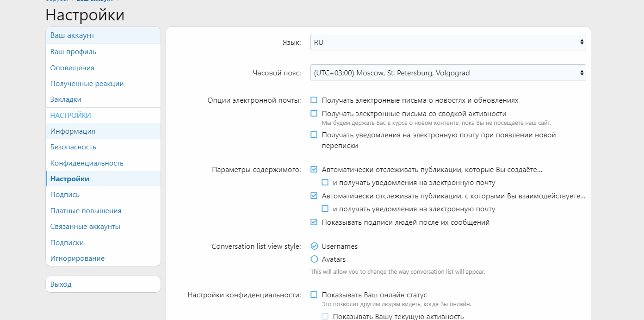Enable showing your online status
Viewport: 644px width, 320px height.
(314, 295)
